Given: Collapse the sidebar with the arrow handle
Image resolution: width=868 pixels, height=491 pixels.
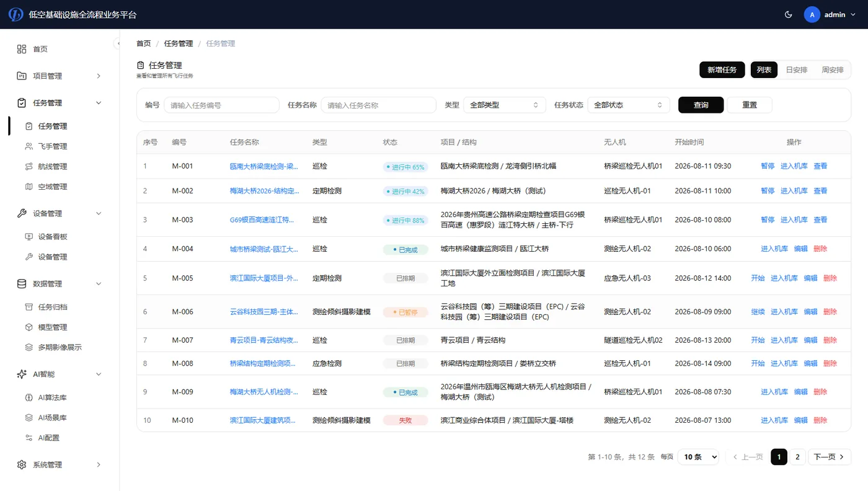Looking at the screenshot, I should [x=117, y=43].
